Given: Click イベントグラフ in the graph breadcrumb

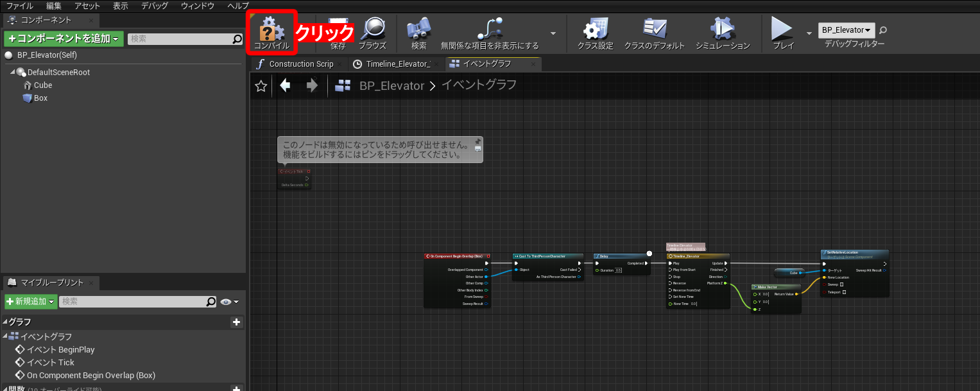Looking at the screenshot, I should pos(479,85).
